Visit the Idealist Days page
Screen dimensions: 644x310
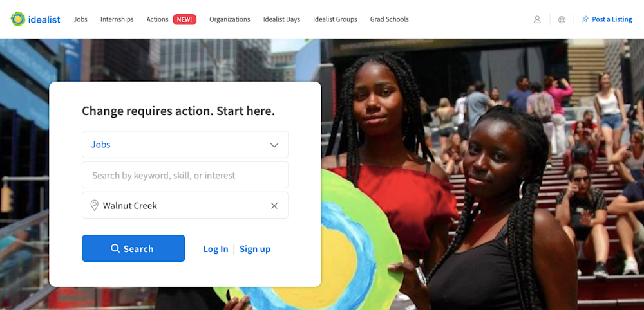pos(282,19)
